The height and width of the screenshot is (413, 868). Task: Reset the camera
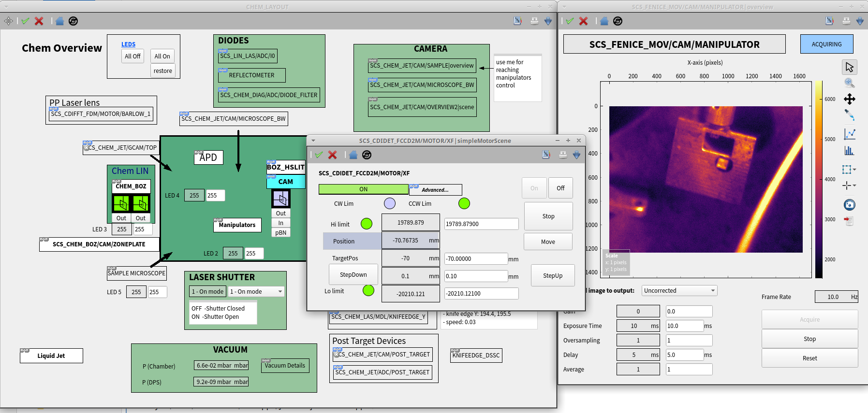809,358
